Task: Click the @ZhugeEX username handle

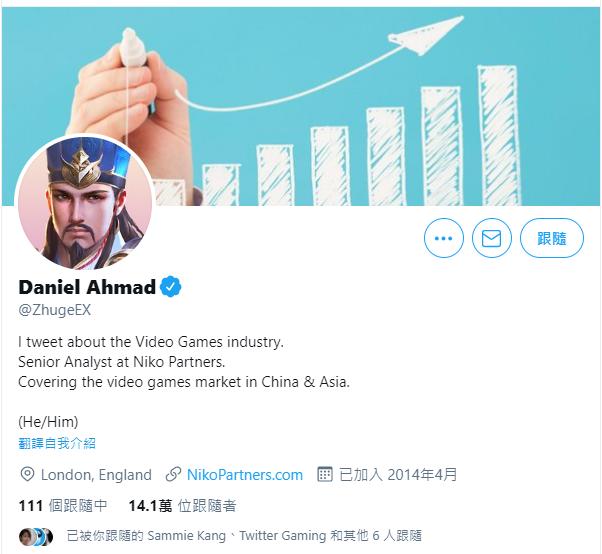Action: (x=55, y=310)
